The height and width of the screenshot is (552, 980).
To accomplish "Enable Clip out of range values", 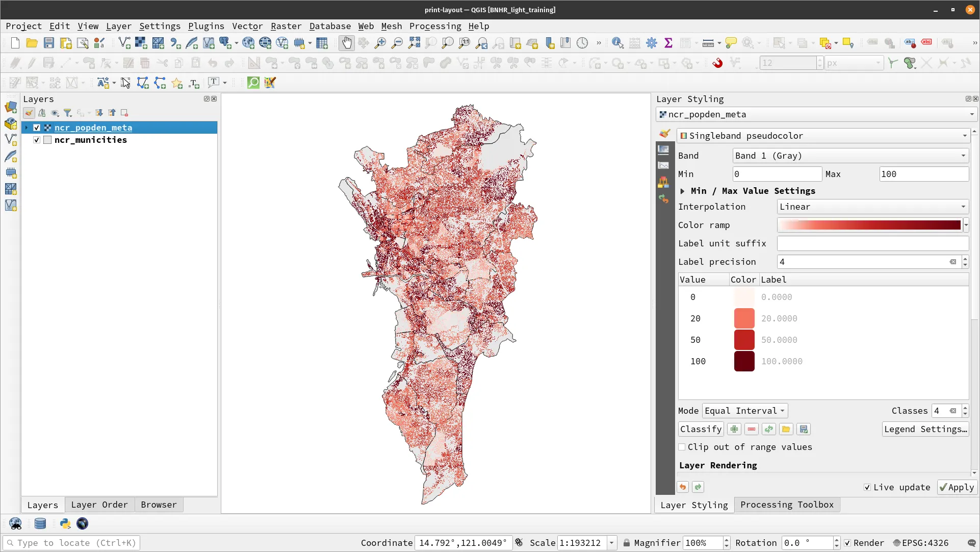I will click(x=682, y=447).
